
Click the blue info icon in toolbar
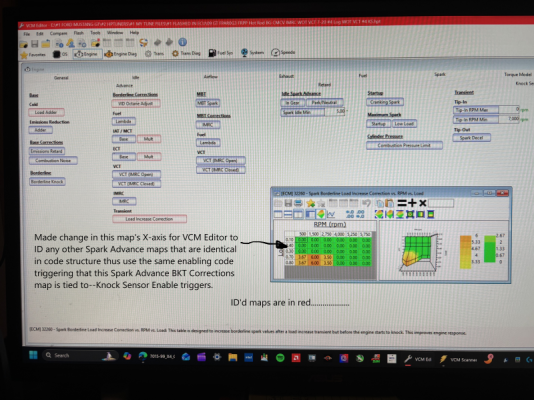(183, 42)
